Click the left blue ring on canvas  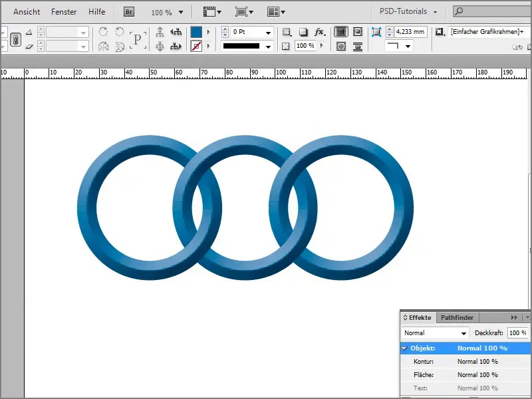87,207
